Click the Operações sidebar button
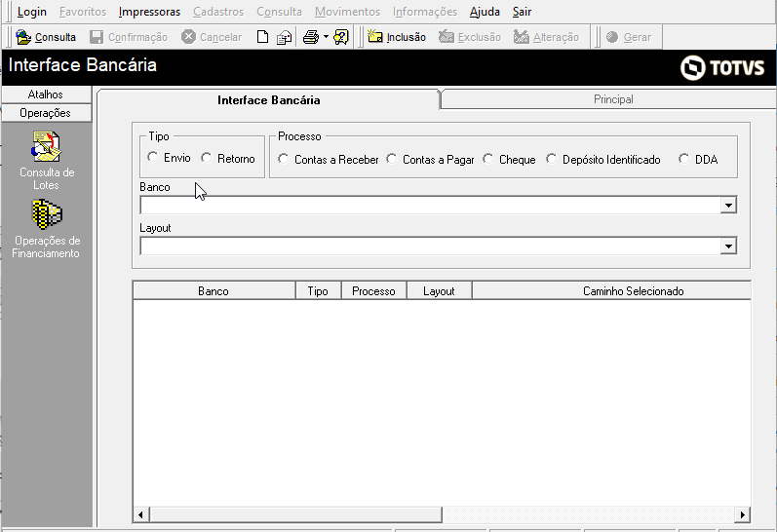The height and width of the screenshot is (532, 777). coord(46,113)
